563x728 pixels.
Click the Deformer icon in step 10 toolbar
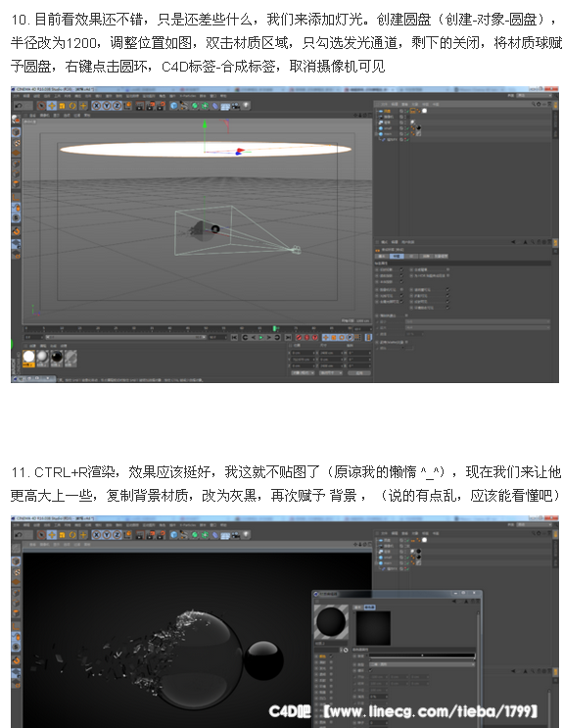coord(215,106)
